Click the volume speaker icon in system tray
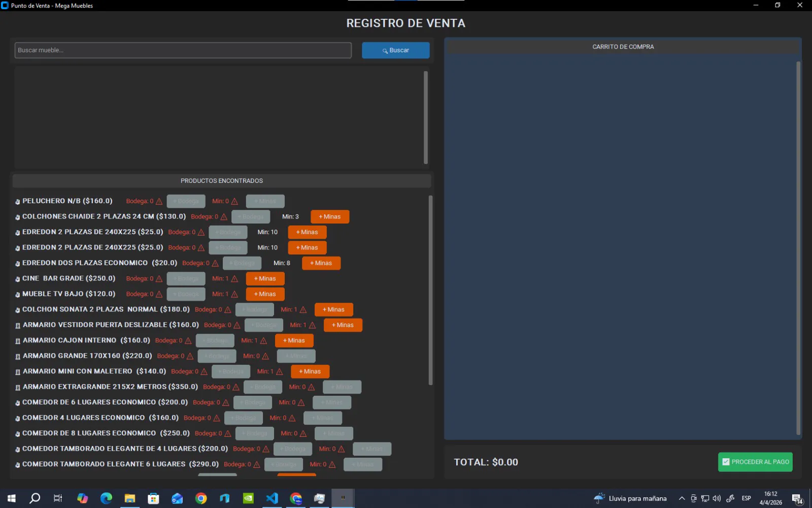The height and width of the screenshot is (508, 812). click(717, 498)
